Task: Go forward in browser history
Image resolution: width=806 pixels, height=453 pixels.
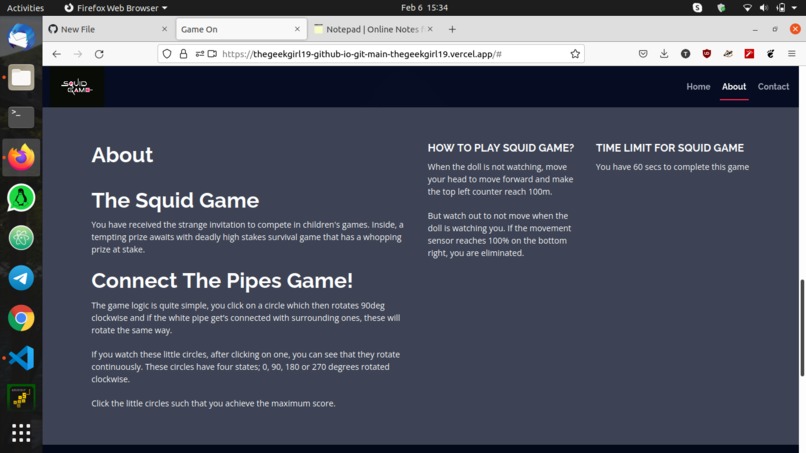Action: coord(78,54)
